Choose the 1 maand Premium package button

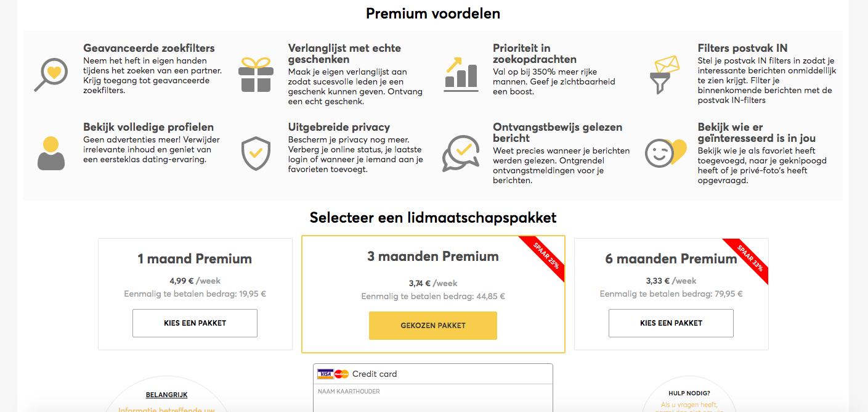coord(195,323)
